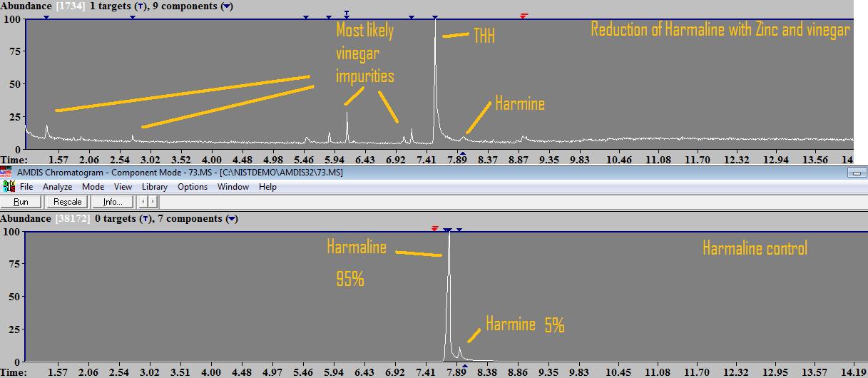Open the Library menu
This screenshot has width=868, height=378.
(154, 187)
